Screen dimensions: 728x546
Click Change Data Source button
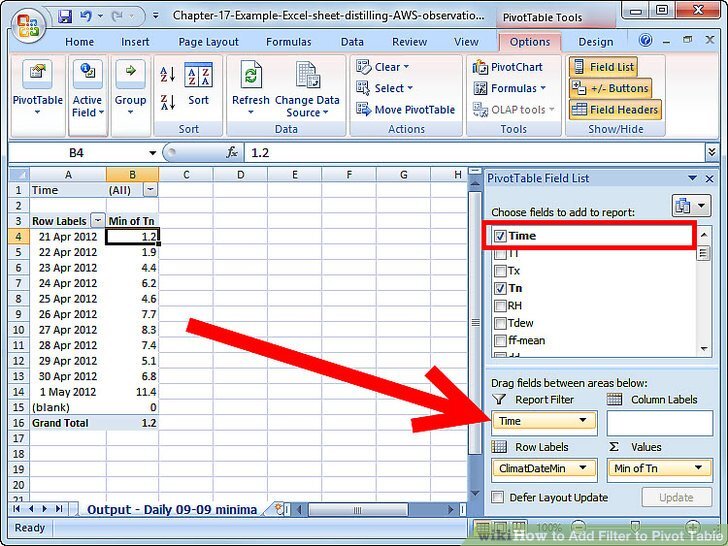click(x=307, y=89)
